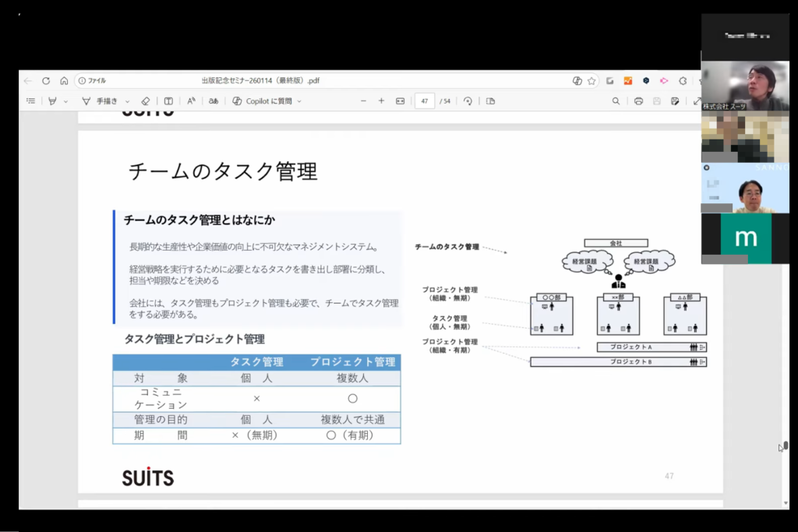Viewport: 798px width, 532px height.
Task: Select the eraser tool in PDF toolbar
Action: pyautogui.click(x=145, y=100)
